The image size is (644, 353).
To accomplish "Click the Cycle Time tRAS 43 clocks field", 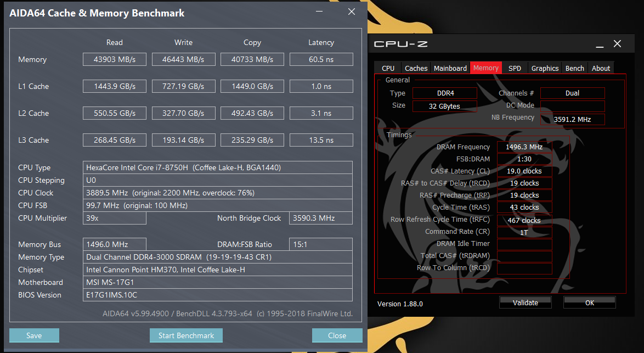I will point(524,207).
